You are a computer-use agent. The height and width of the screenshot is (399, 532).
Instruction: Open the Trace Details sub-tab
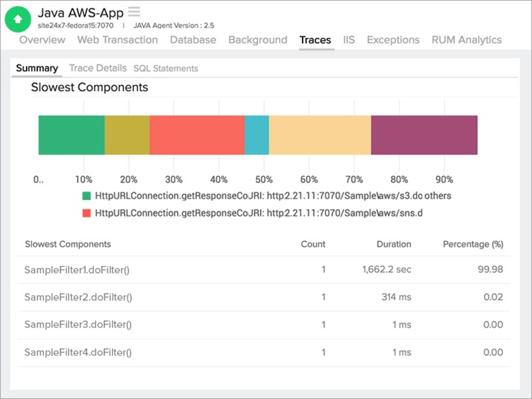[x=98, y=68]
